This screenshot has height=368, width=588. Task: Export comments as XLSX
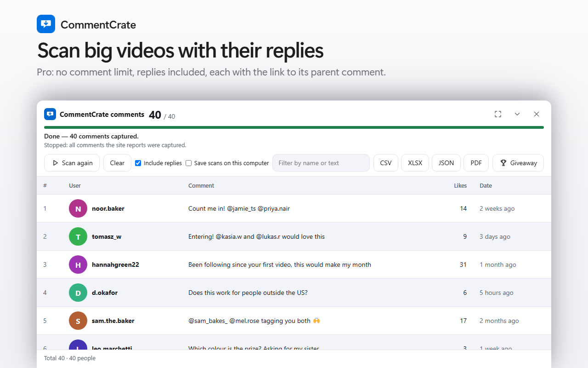(415, 163)
